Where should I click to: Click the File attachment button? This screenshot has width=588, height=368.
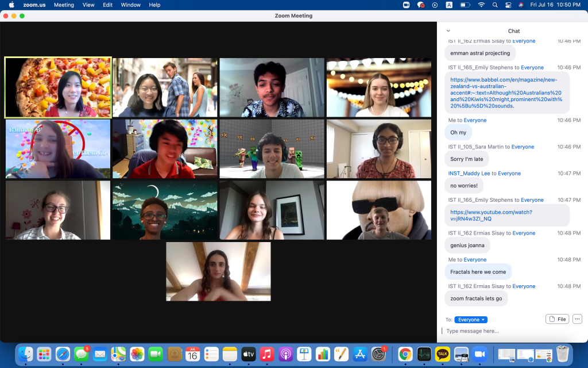click(x=556, y=319)
